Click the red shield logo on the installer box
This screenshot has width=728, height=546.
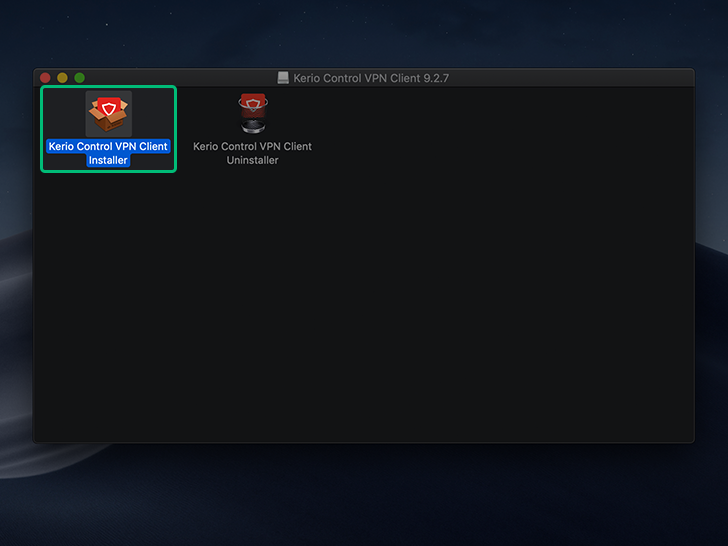coord(108,107)
